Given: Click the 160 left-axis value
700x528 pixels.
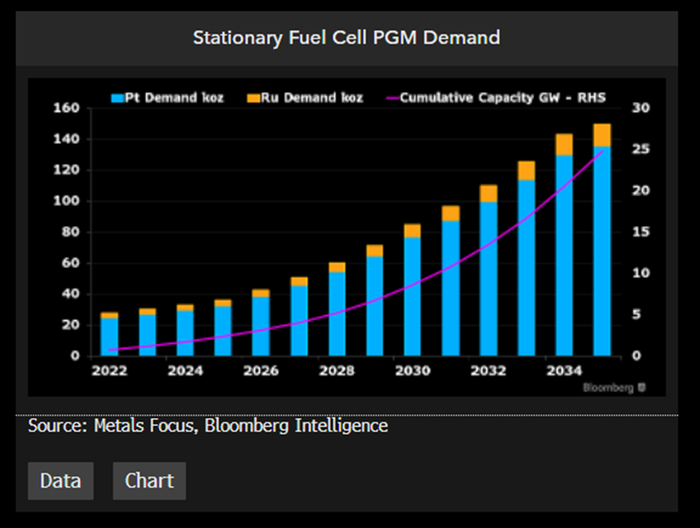Looking at the screenshot, I should point(67,108).
